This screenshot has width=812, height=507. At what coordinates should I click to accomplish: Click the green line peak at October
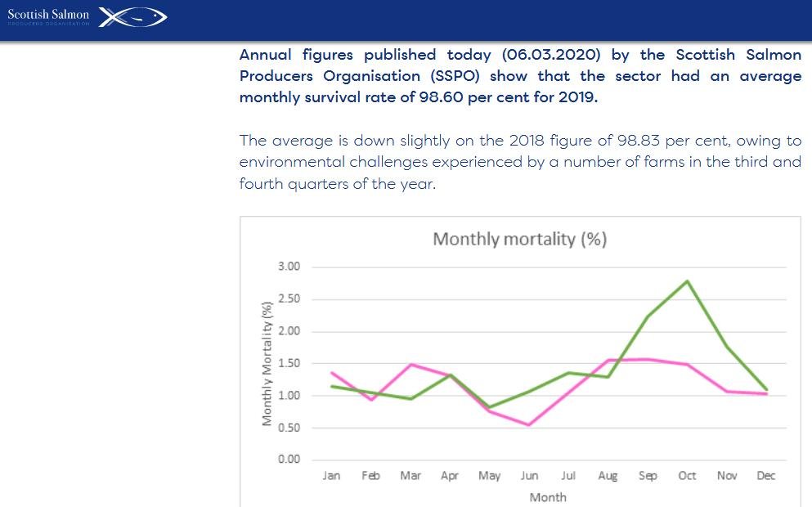pos(687,281)
